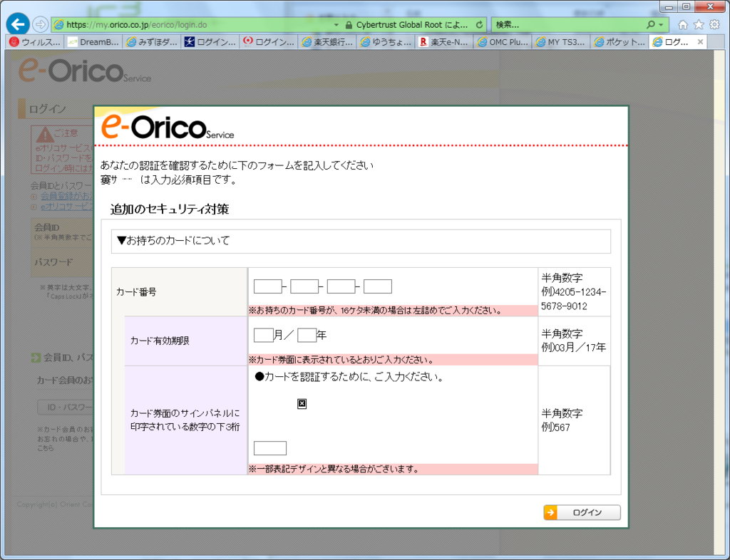Click the green arrow icon beside 会員ID、パス

pos(36,358)
